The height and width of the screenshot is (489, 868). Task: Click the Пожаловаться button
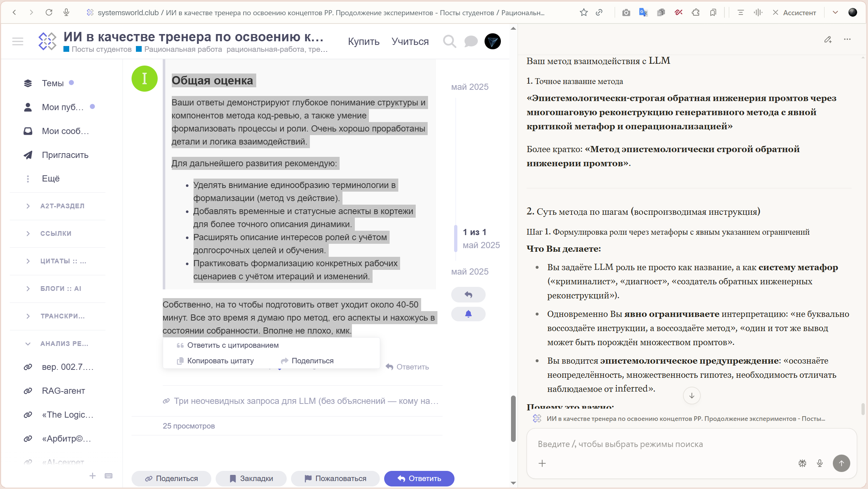tap(335, 478)
